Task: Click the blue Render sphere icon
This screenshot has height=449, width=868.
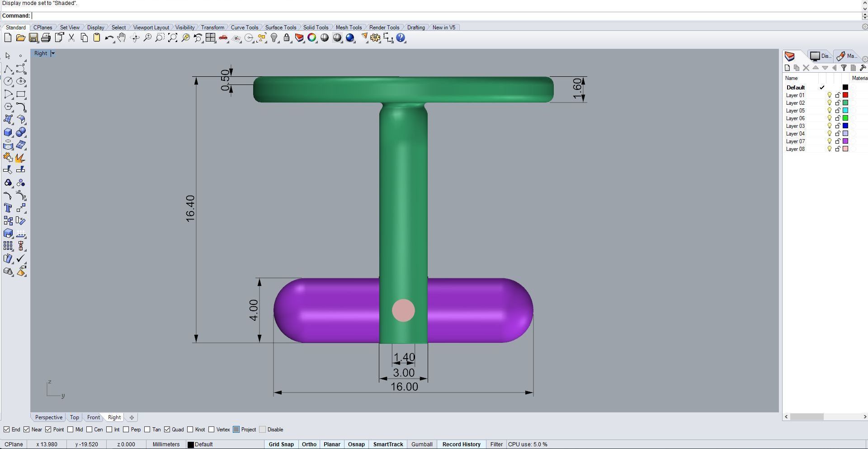Action: click(350, 38)
